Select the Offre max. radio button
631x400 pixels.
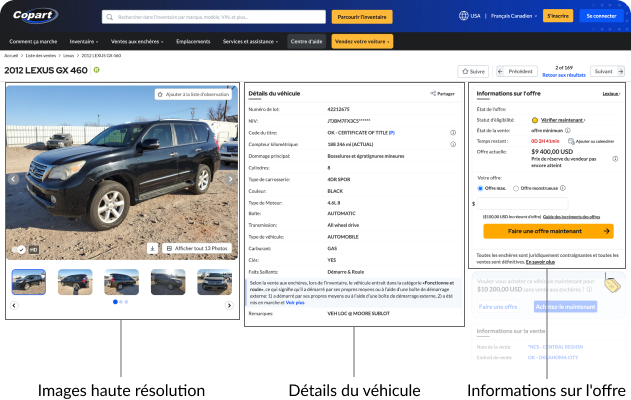point(480,187)
